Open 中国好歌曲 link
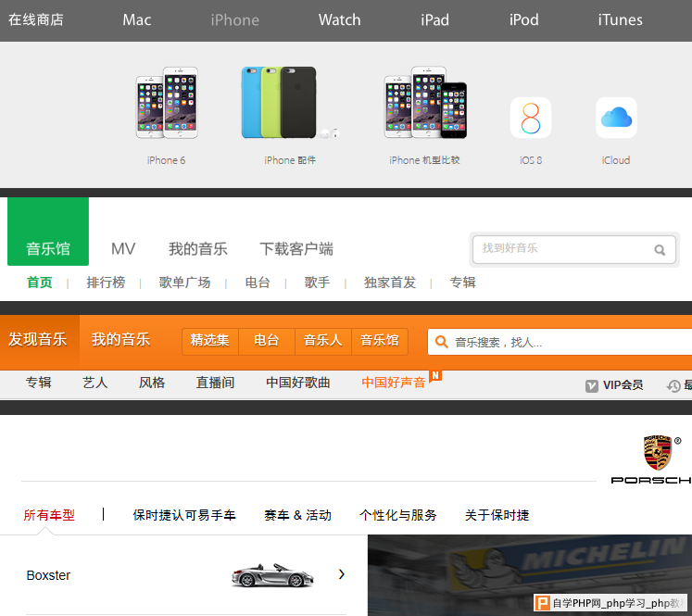The image size is (692, 616). pyautogui.click(x=298, y=383)
